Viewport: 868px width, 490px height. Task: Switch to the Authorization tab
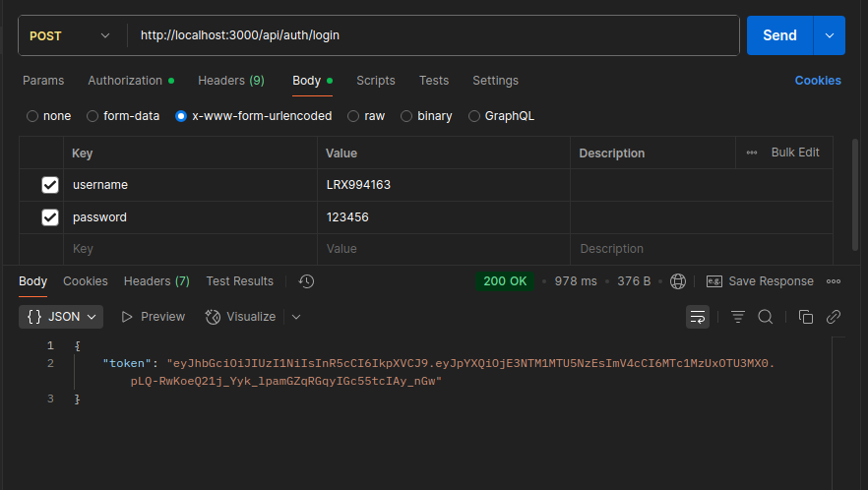coord(125,81)
